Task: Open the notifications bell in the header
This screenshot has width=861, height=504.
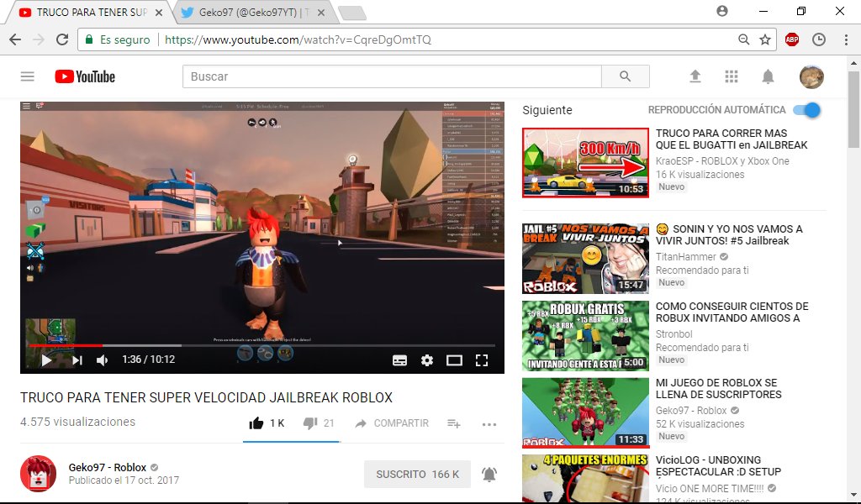Action: coord(768,76)
